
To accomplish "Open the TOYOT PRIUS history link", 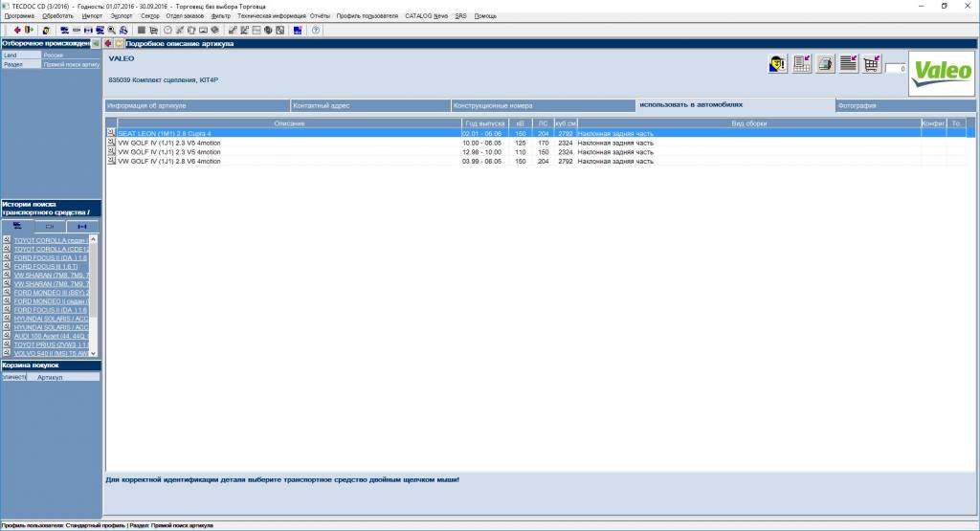I will click(x=53, y=344).
